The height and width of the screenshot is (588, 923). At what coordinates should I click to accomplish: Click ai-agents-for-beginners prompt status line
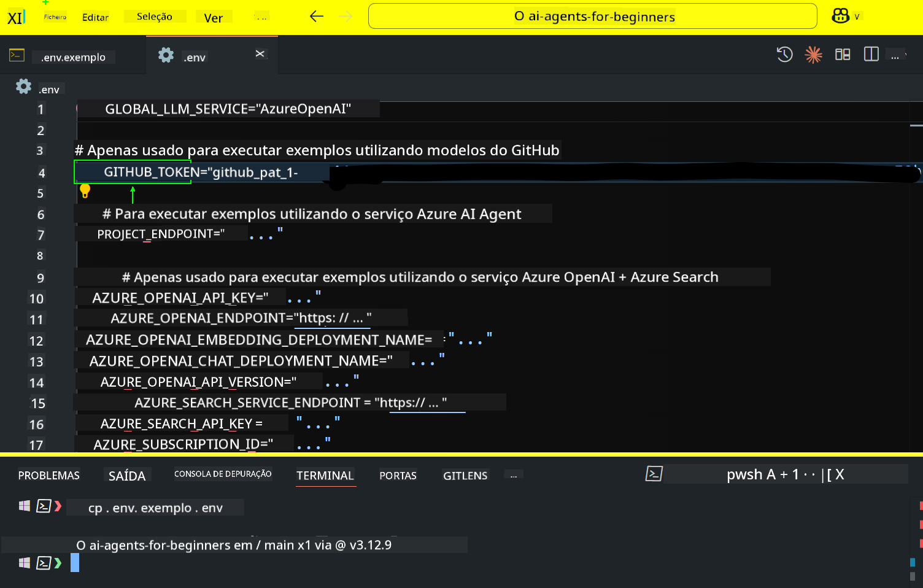pos(234,545)
